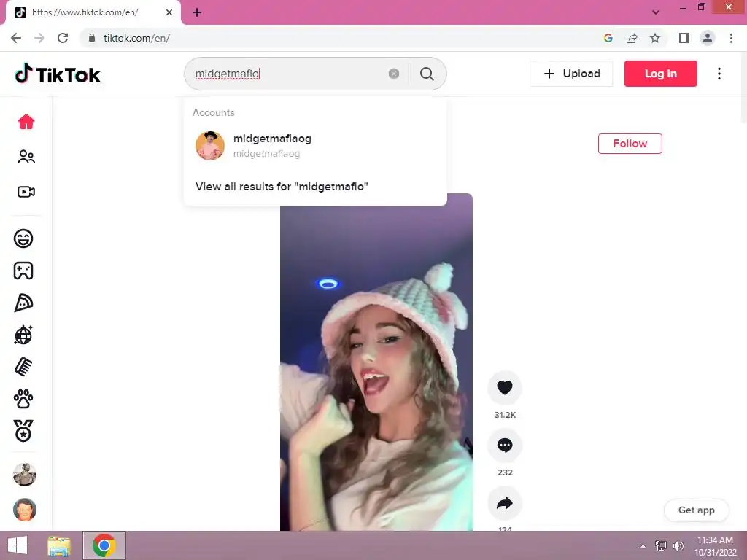Click the Chrome icon in the taskbar

point(104,545)
